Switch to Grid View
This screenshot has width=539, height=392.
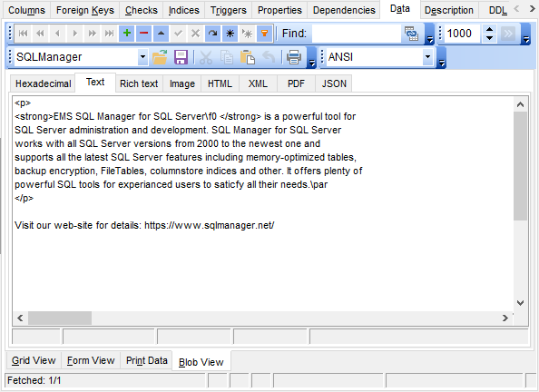[34, 360]
